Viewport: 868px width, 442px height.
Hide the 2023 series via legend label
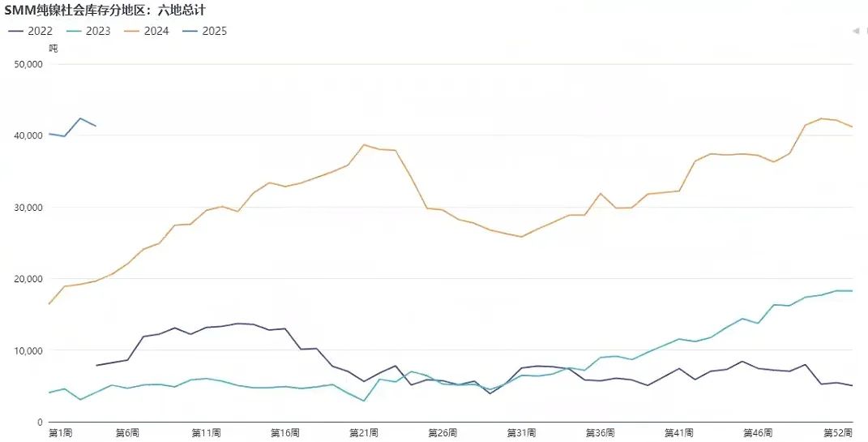click(98, 32)
